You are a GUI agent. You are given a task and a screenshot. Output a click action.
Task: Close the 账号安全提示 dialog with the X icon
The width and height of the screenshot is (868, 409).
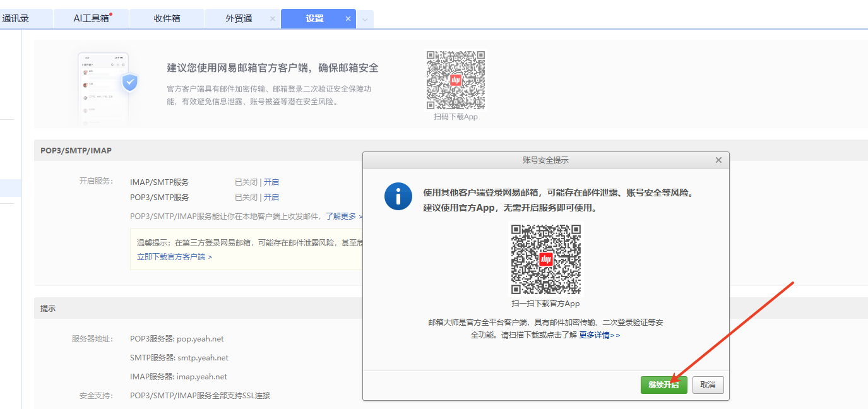(718, 160)
